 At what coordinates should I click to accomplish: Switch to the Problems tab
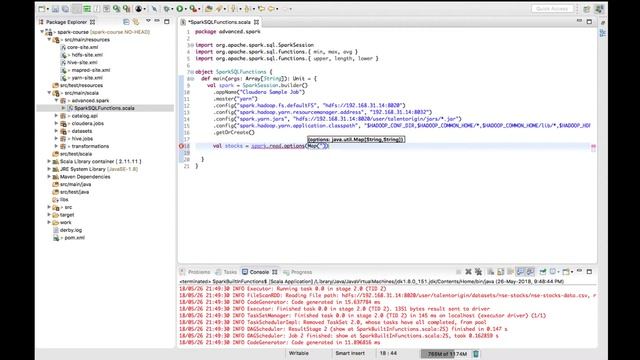195,272
